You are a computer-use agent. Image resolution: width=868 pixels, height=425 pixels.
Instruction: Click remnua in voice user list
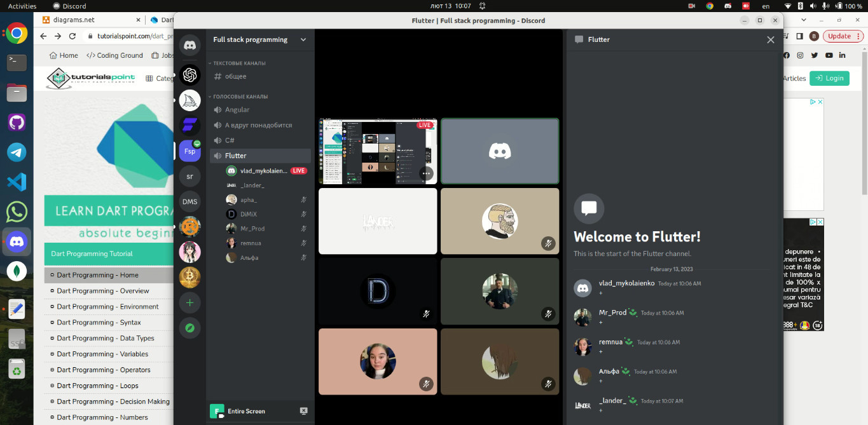tap(267, 243)
